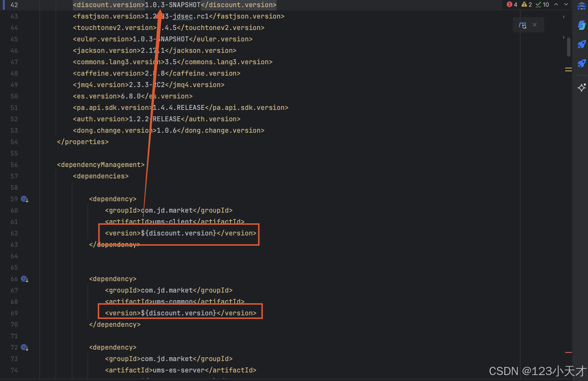The height and width of the screenshot is (381, 588).
Task: Open the AI sparkle assistant sidebar icon
Action: (582, 88)
